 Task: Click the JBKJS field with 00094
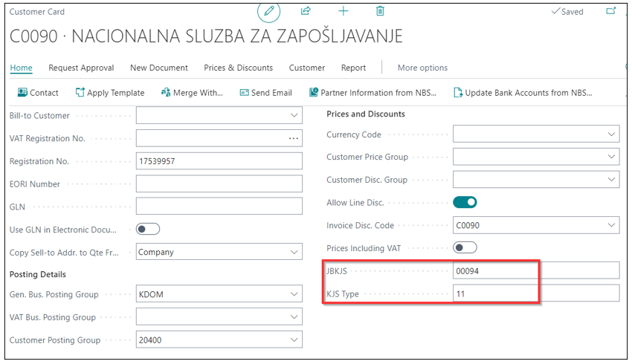point(536,270)
